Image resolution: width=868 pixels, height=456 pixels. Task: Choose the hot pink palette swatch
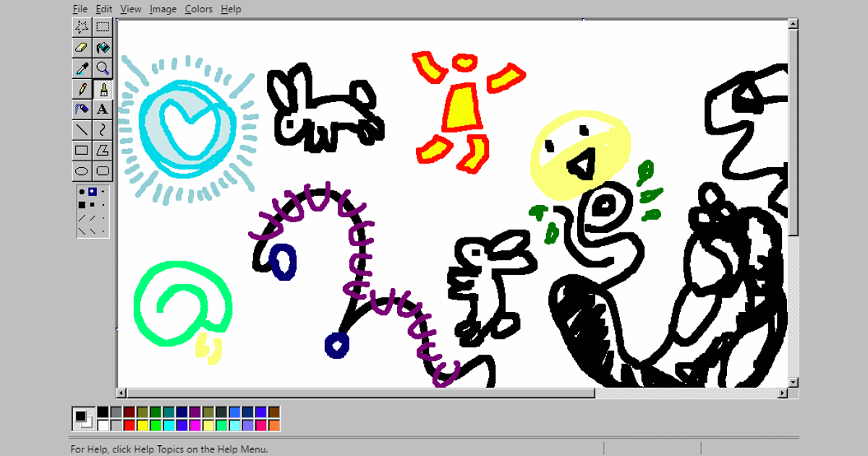261,425
